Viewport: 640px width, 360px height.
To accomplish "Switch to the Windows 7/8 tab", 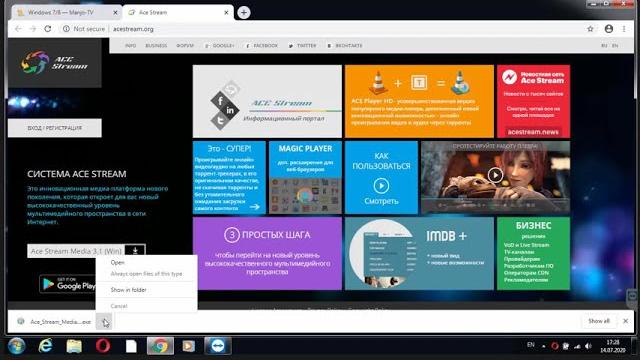I will 67,13.
